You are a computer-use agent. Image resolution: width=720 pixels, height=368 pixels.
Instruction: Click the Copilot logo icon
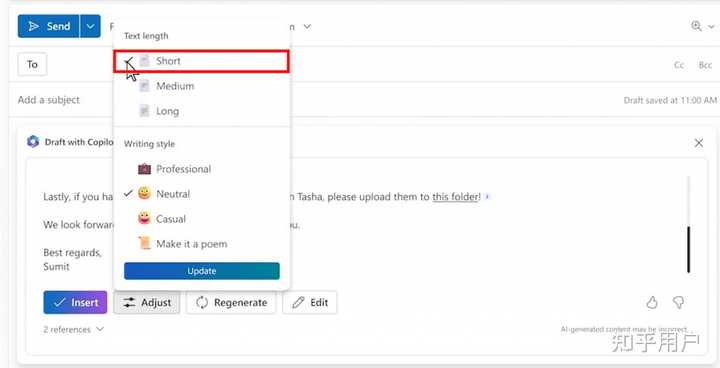33,142
